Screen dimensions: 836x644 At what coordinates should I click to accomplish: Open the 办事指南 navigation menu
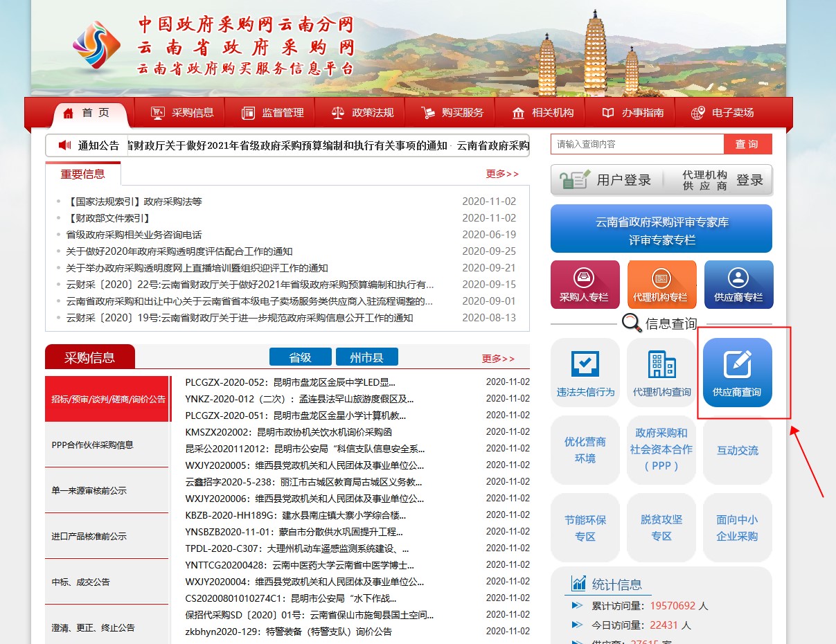click(x=633, y=113)
